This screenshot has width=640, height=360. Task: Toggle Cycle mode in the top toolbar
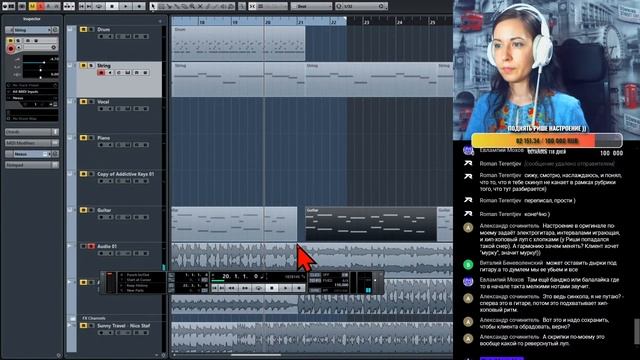tap(99, 6)
